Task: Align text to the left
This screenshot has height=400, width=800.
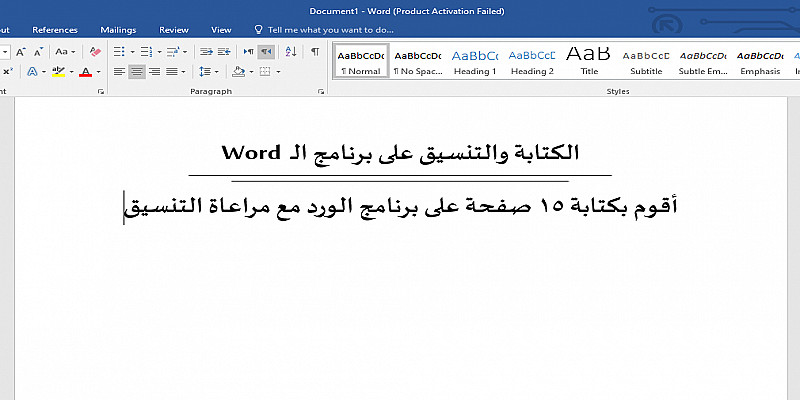Action: point(119,72)
